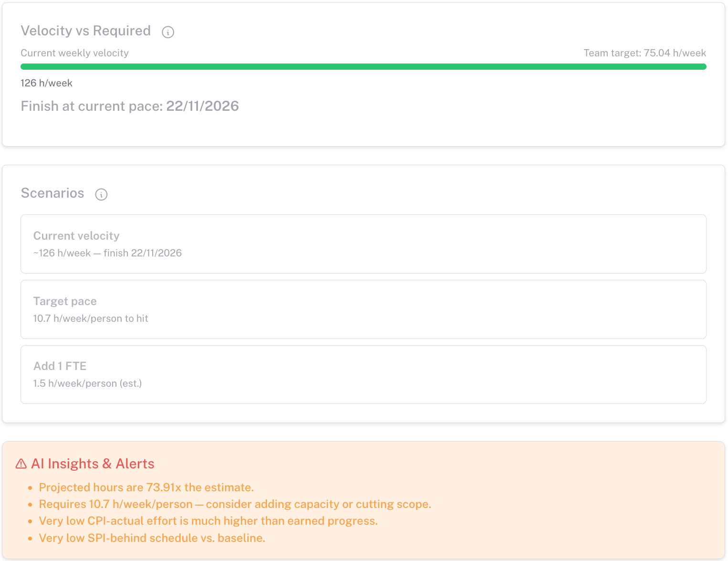Click the Very low CPI alert

[208, 521]
